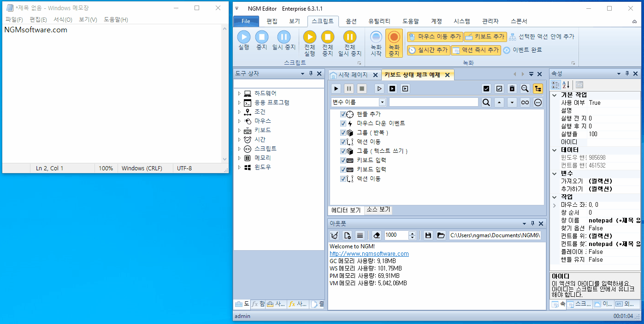Viewport: 644px width, 324px height.
Task: Click A-Z alphabetical sort icon in properties
Action: 567,84
